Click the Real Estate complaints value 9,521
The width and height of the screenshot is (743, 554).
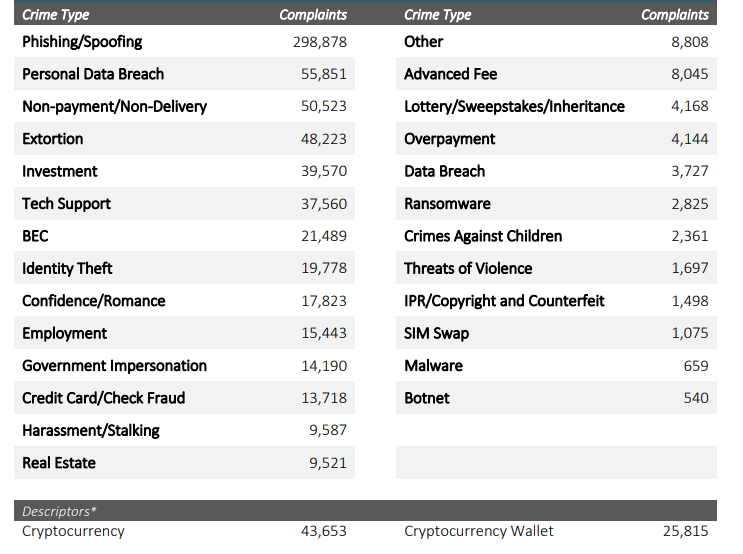[328, 463]
